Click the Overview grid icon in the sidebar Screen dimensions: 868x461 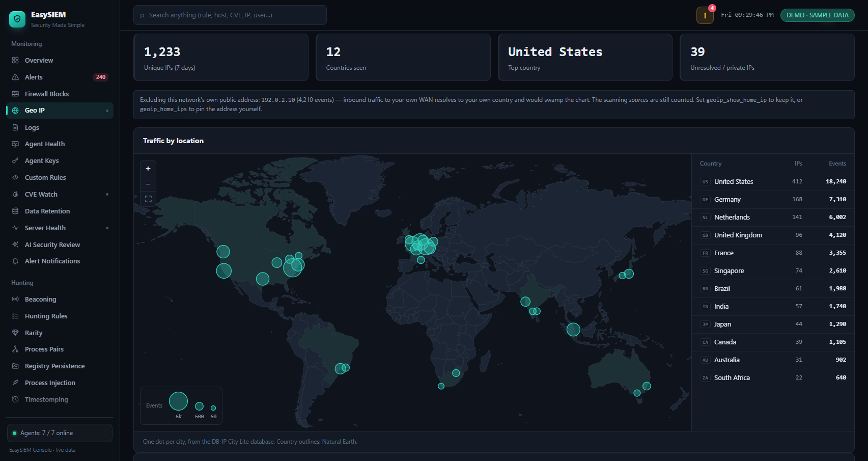click(15, 60)
